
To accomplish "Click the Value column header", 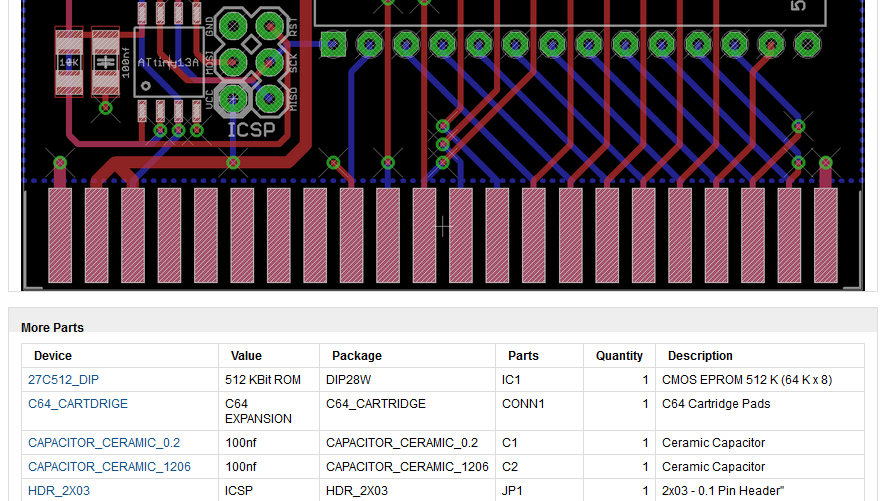I will coord(246,356).
